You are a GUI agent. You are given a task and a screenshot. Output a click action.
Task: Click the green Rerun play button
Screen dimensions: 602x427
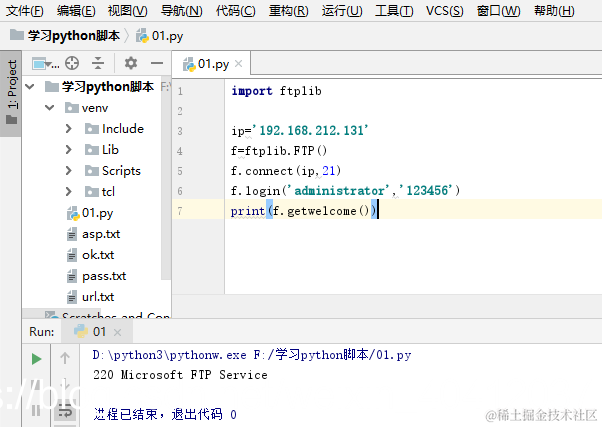point(36,359)
